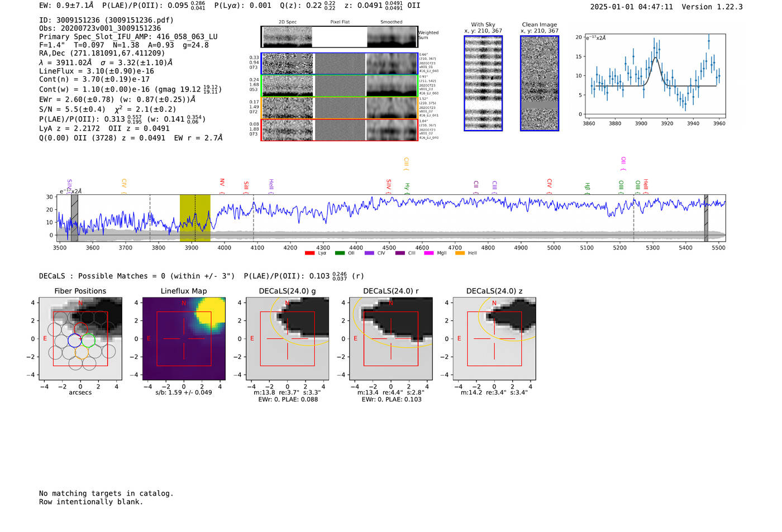Click the Gaussian emission line fit plot
The height and width of the screenshot is (532, 782).
pyautogui.click(x=655, y=76)
